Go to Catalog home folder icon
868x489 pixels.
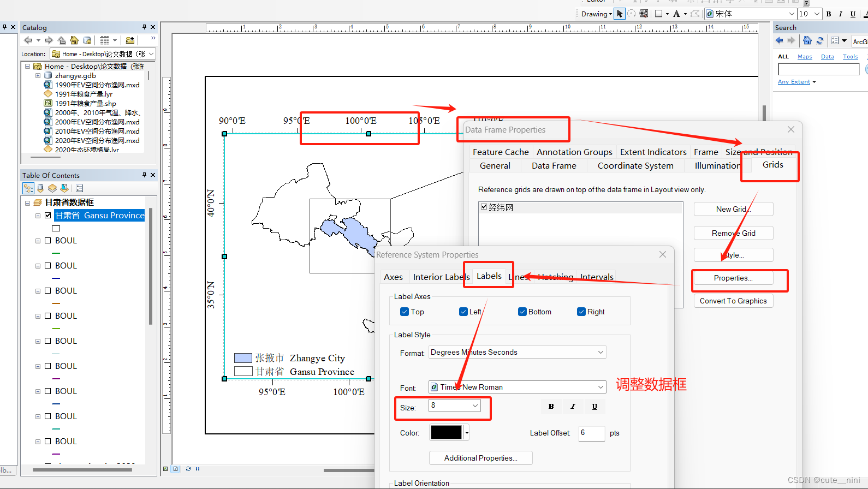click(74, 40)
